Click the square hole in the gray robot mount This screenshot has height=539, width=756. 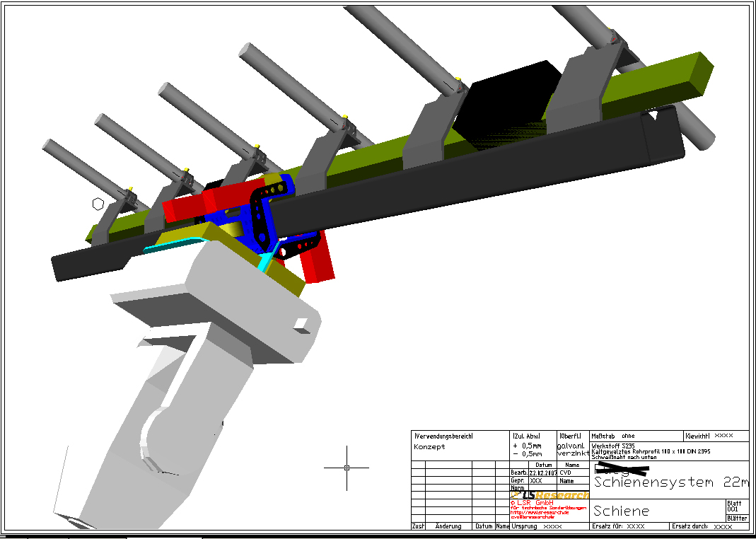coord(301,324)
